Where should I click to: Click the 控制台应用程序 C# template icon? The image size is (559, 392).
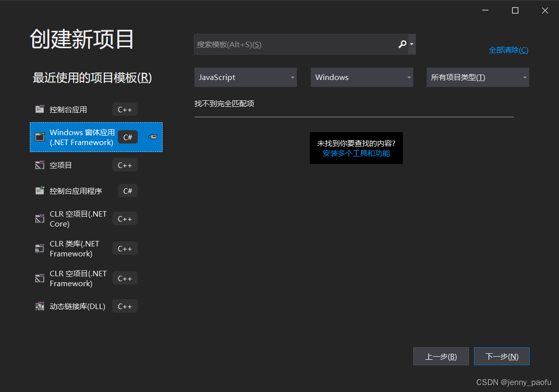click(40, 190)
